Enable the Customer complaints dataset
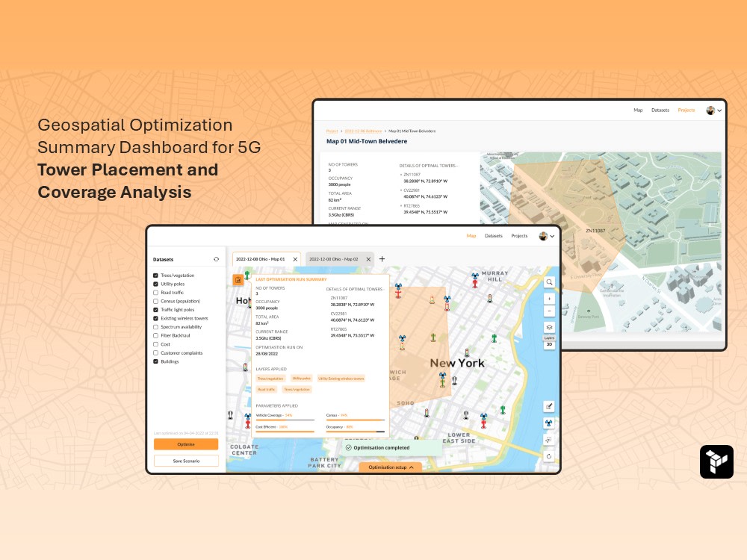This screenshot has width=747, height=560. pos(156,353)
